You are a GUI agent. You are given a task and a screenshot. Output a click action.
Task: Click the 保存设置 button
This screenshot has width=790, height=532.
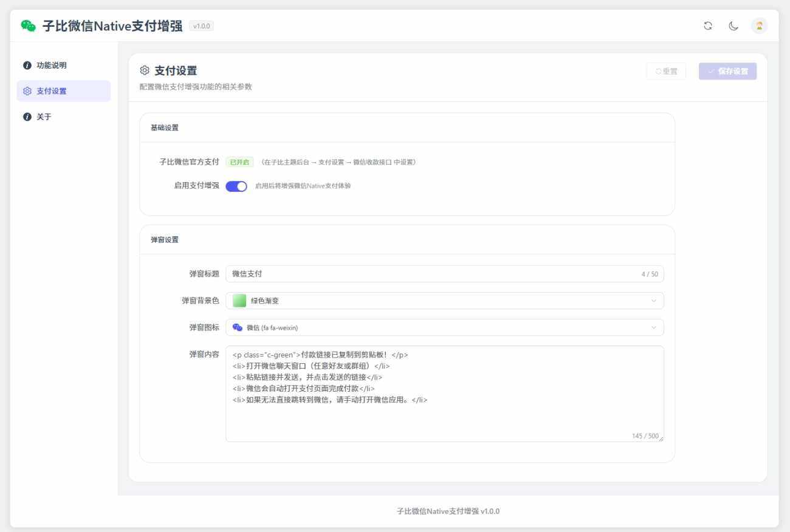click(727, 71)
